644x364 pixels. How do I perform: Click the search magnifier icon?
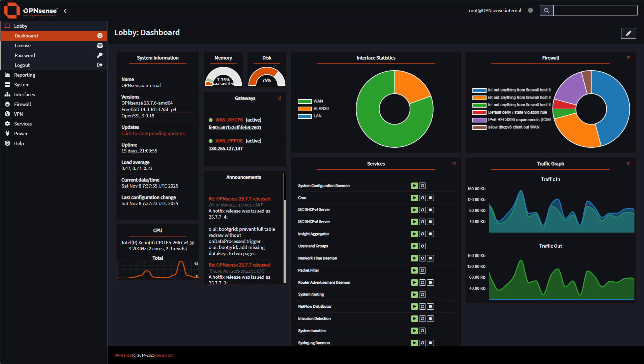pyautogui.click(x=546, y=10)
